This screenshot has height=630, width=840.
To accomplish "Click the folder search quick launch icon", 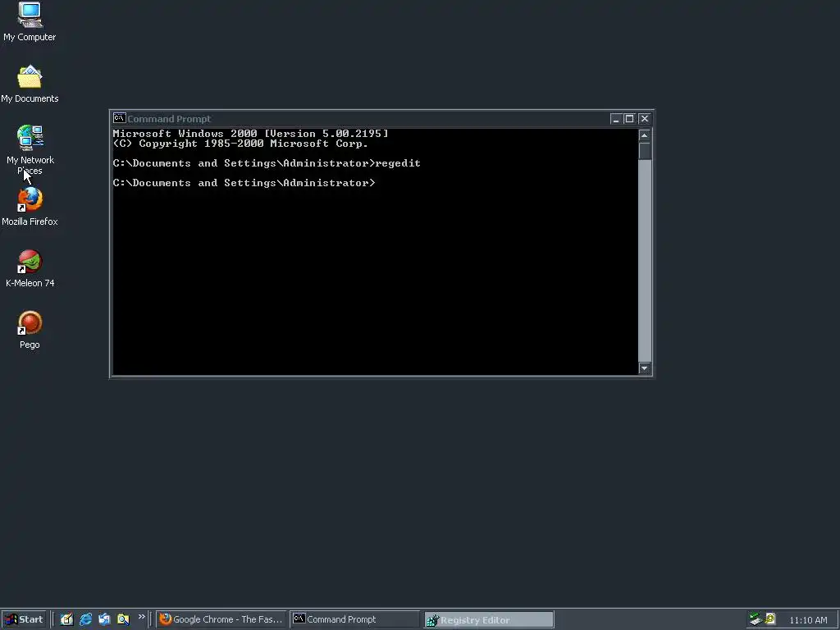I will 123,619.
